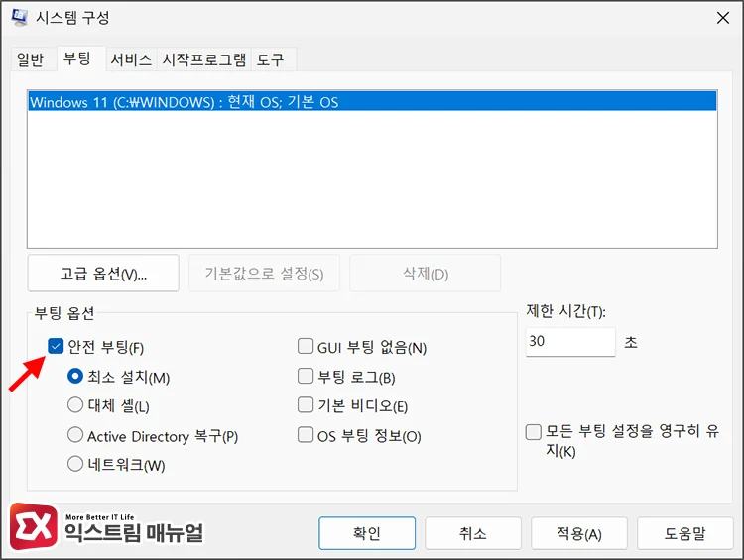Viewport: 744px width, 560px height.
Task: Open help via 도움말 button
Action: pos(685,533)
